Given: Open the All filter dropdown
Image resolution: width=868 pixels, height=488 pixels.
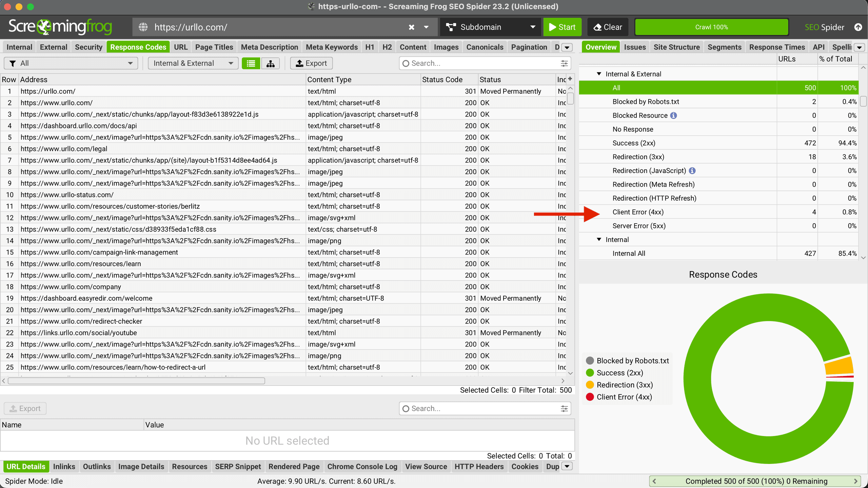Looking at the screenshot, I should click(x=71, y=63).
